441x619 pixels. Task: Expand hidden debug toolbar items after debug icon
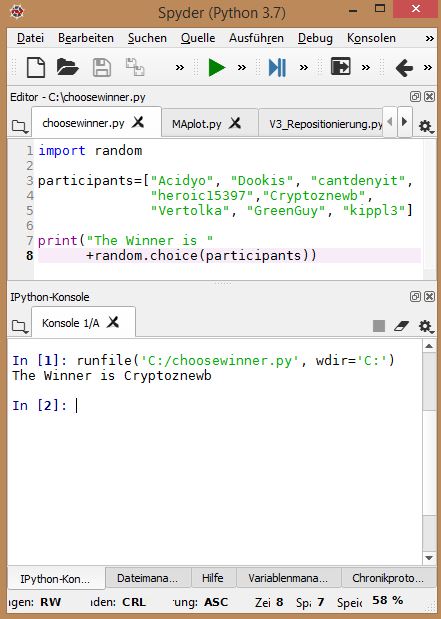(x=304, y=68)
